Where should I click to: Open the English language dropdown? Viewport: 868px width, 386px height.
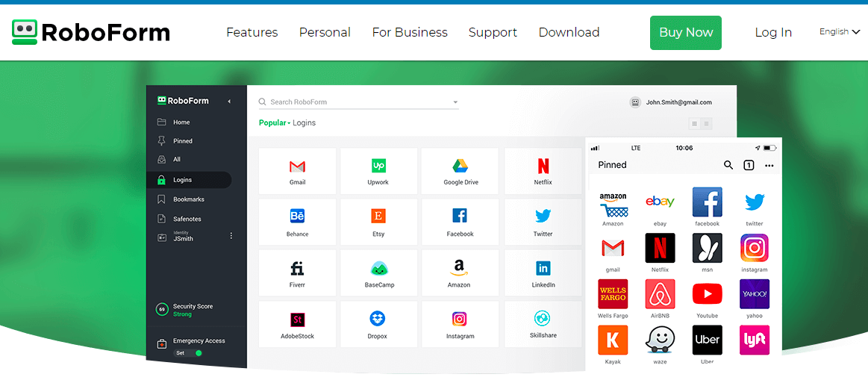click(x=839, y=32)
